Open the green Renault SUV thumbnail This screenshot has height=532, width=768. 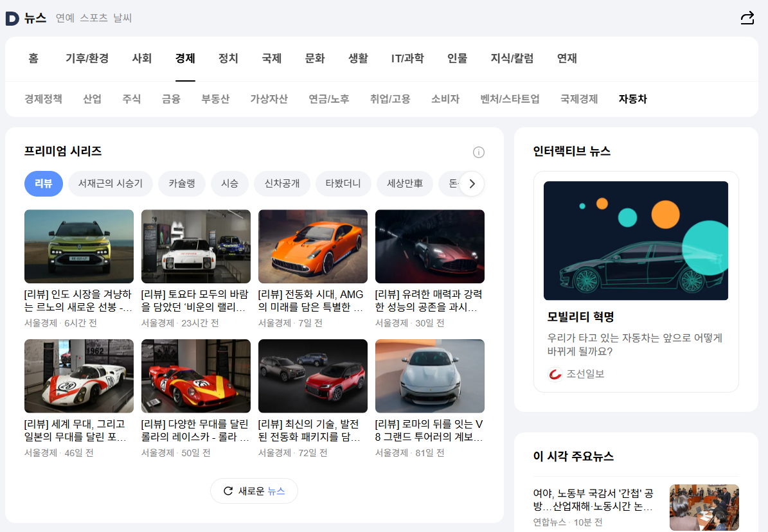pos(79,247)
